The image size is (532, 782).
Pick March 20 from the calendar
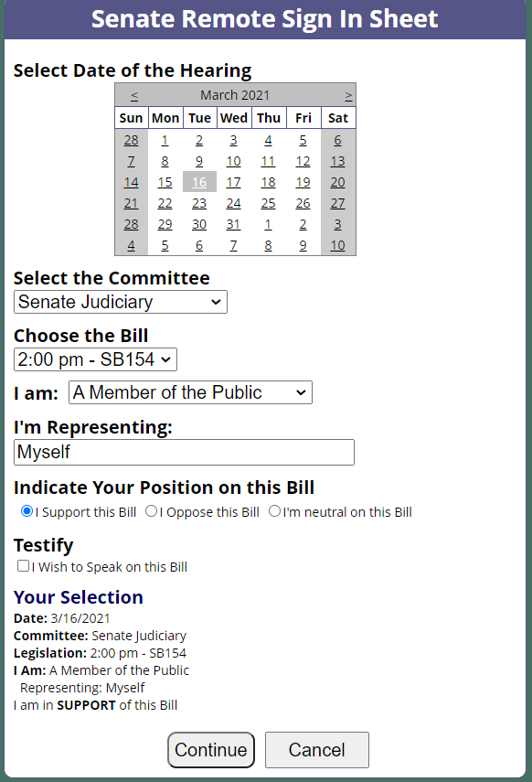click(336, 181)
